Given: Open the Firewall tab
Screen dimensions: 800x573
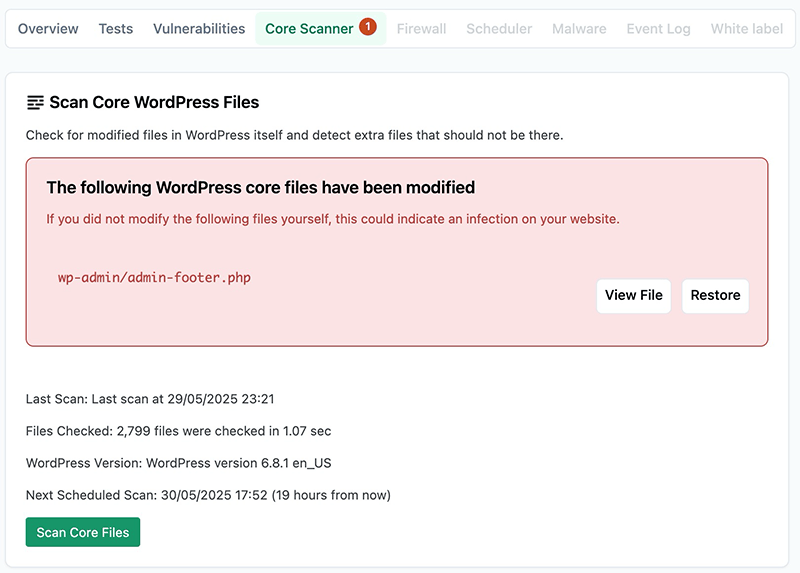Looking at the screenshot, I should [x=421, y=29].
